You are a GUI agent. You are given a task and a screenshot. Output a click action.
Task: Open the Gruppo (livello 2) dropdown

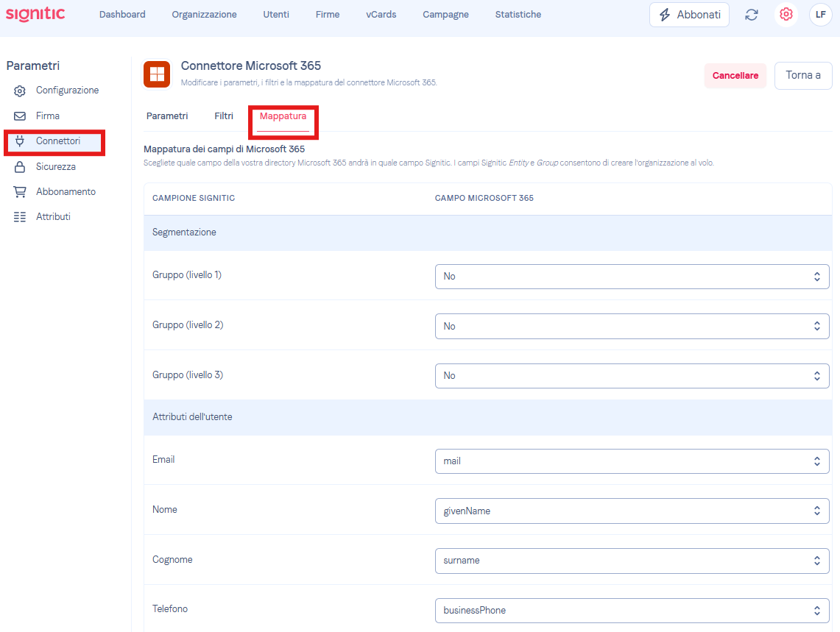632,326
